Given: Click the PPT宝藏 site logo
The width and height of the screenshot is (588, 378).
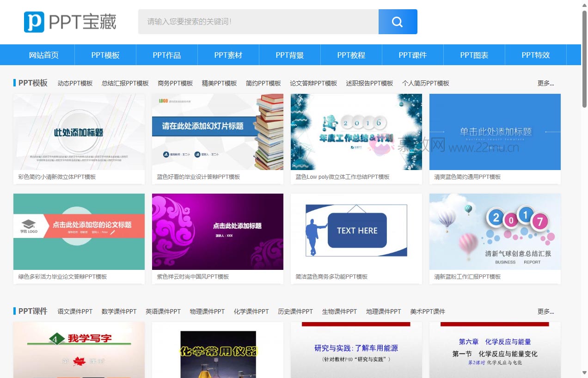Looking at the screenshot, I should click(x=70, y=22).
